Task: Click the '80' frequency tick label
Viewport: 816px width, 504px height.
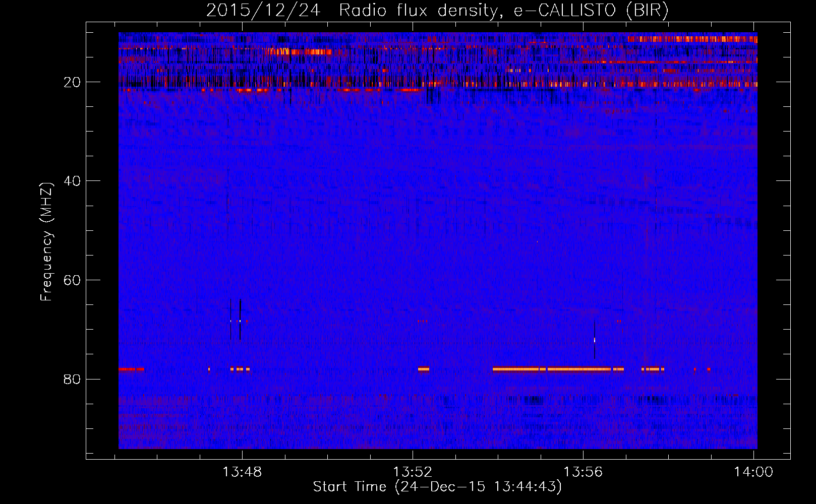Action: [73, 379]
